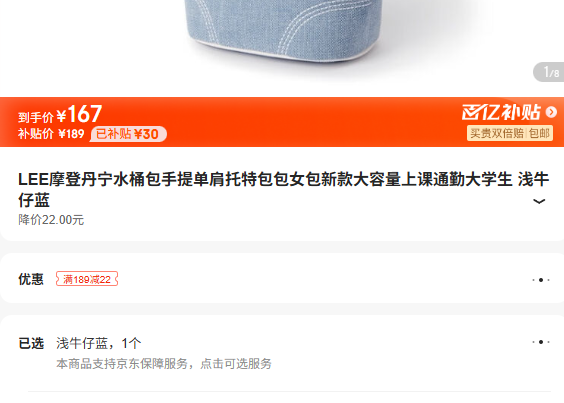Click the 亿补贴 logo banner
Viewport: 564px width, 403px height.
pos(501,112)
